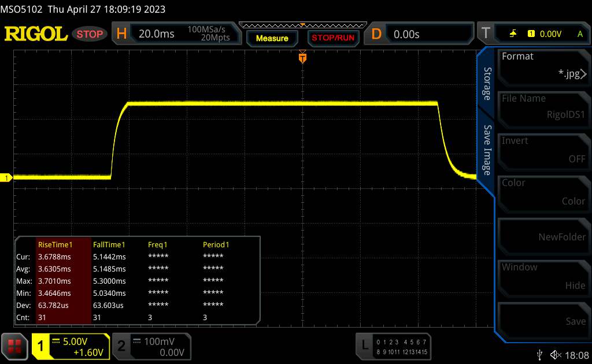Select the Storage side tab
This screenshot has width=592, height=364.
487,84
